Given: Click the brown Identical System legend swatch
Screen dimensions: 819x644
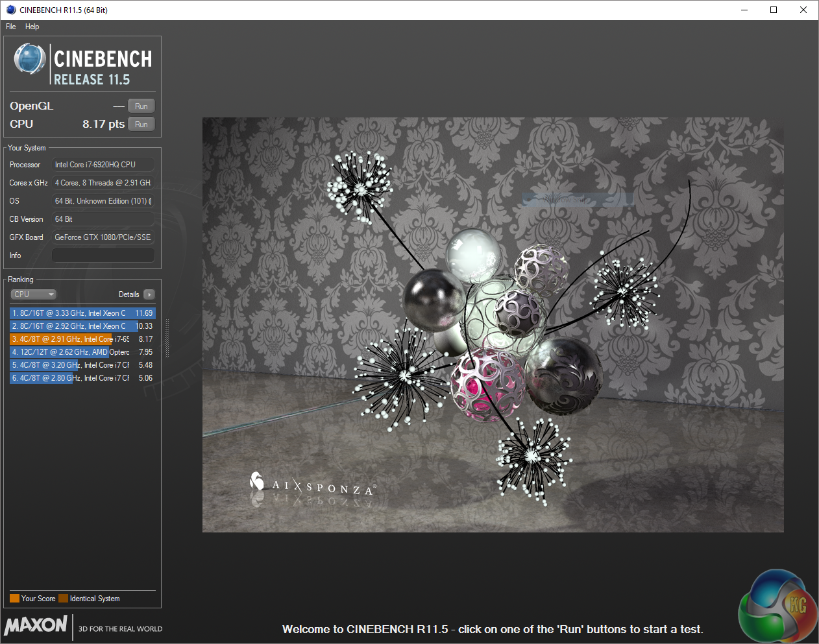Looking at the screenshot, I should (63, 599).
